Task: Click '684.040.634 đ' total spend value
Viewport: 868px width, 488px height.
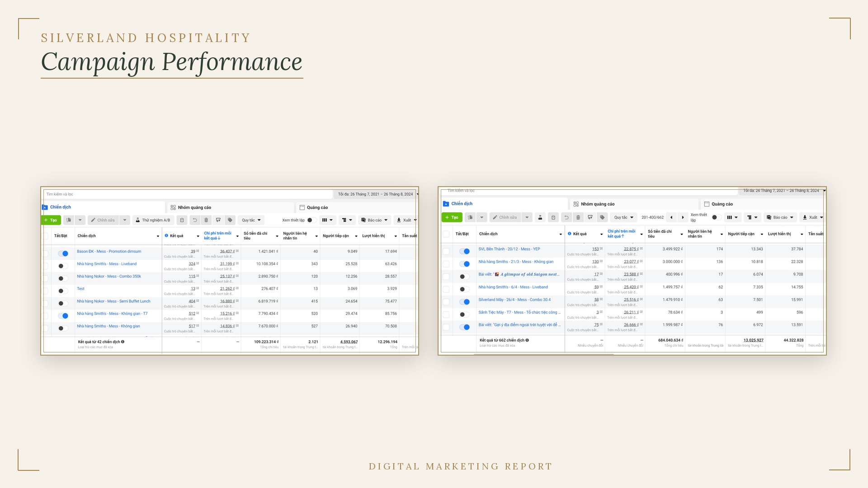Action: [x=670, y=340]
